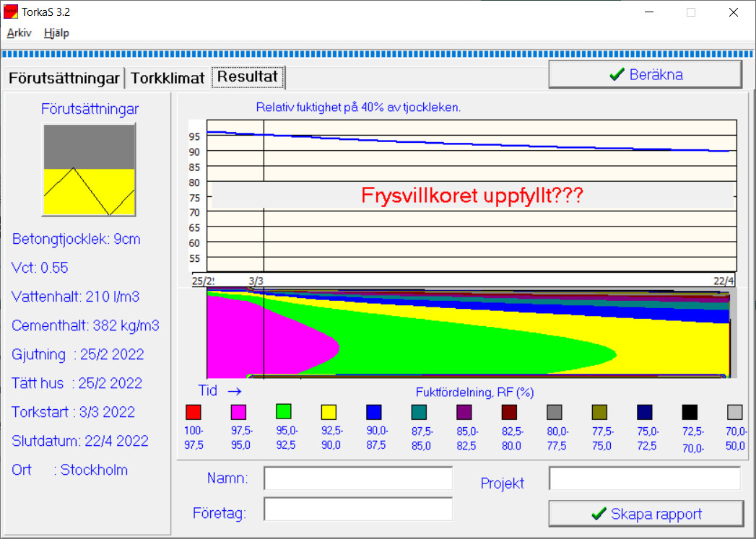Click the purple 85,0-82,5 legend swatch

(x=464, y=412)
